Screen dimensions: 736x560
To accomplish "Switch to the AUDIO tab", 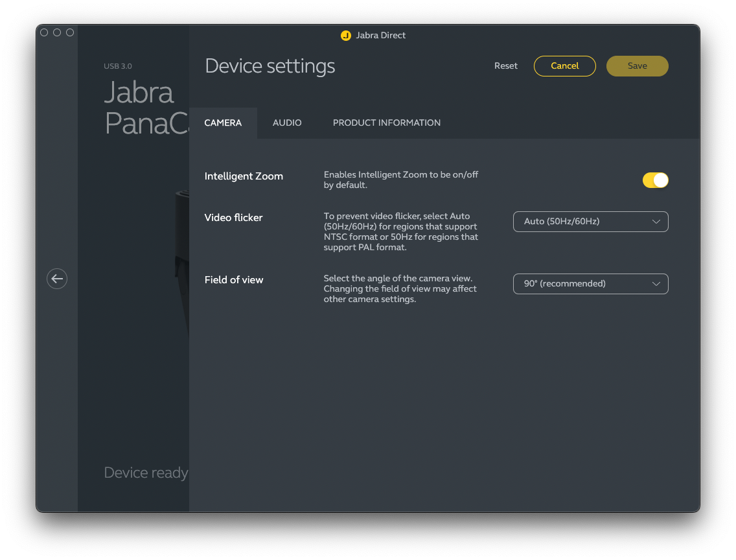I will point(287,123).
